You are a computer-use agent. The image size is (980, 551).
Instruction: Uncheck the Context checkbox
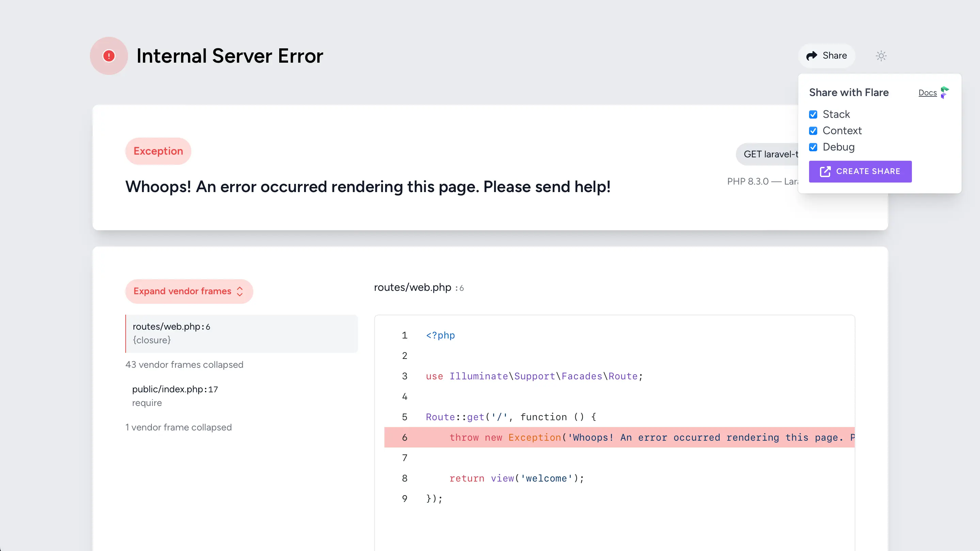click(813, 131)
